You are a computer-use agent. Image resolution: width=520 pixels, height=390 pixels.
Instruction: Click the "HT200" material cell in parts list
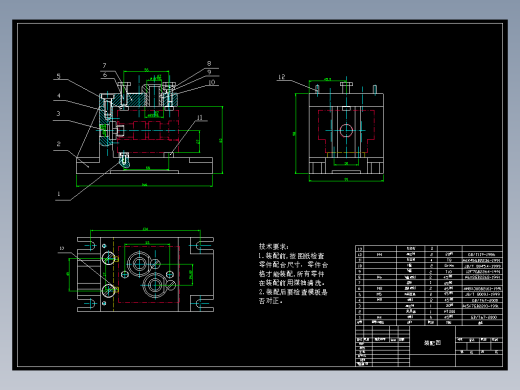(x=449, y=311)
